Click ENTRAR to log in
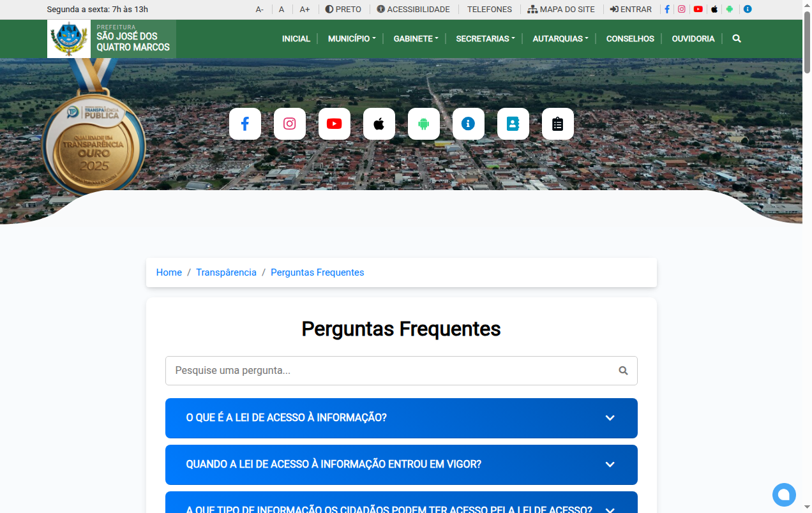812x513 pixels. [631, 10]
